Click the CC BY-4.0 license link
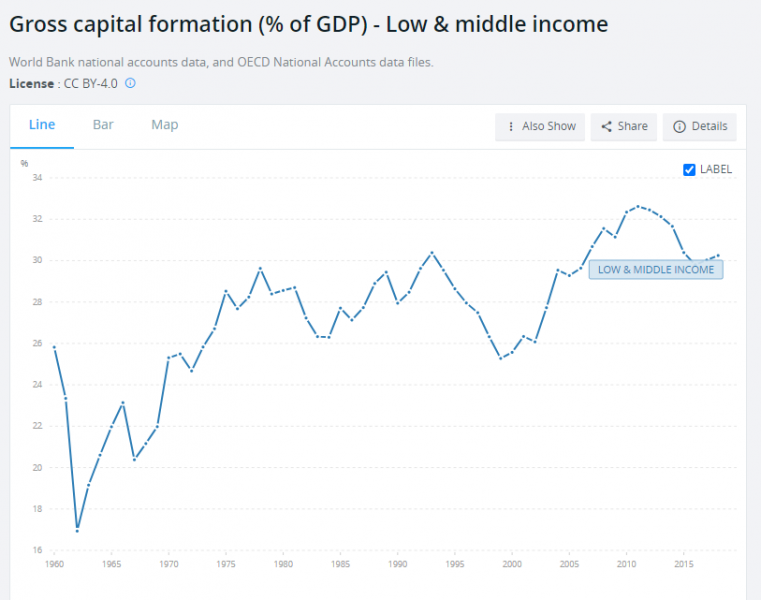The width and height of the screenshot is (761, 600). click(93, 83)
